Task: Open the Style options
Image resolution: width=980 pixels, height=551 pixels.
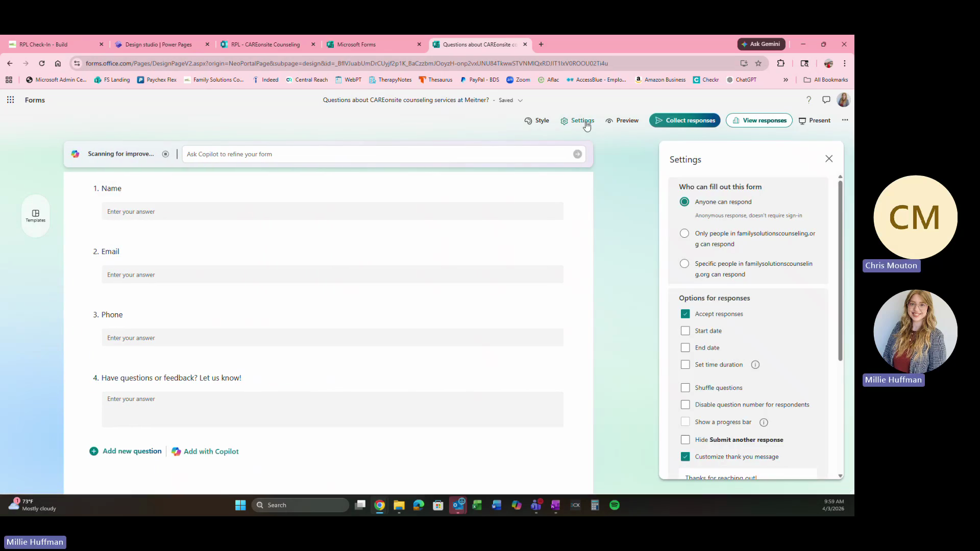Action: [536, 120]
